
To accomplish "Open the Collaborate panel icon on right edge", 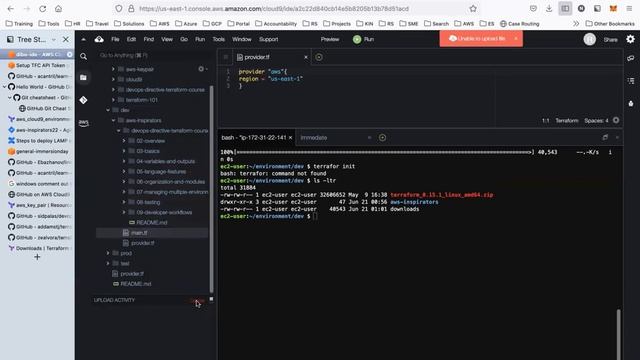I will click(631, 58).
